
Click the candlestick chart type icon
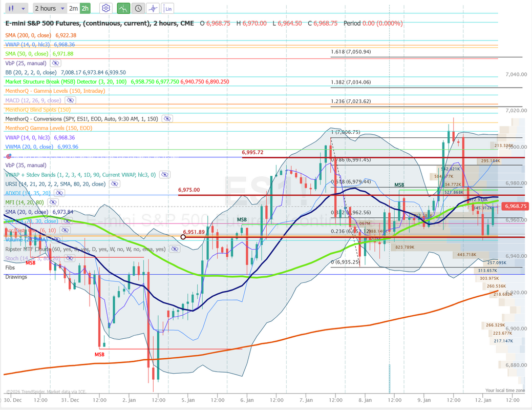click(12, 8)
